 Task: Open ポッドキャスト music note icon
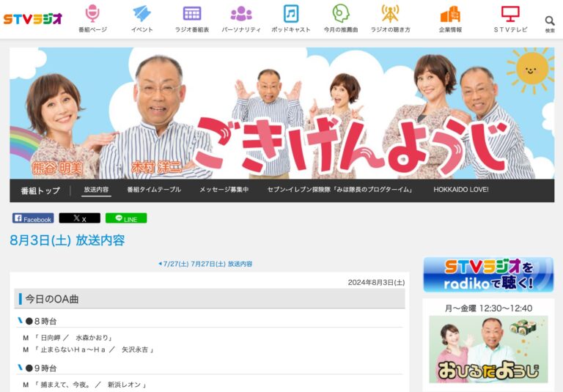(x=291, y=14)
